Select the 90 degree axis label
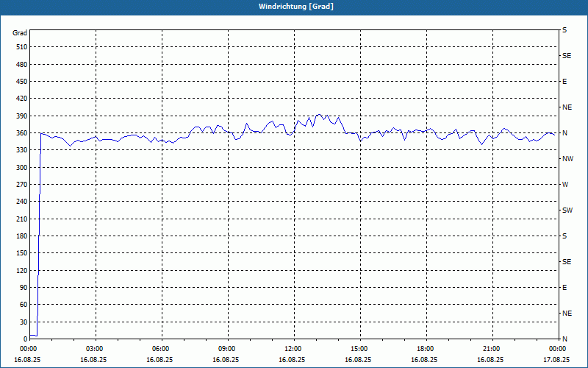Viewport: 588px width, 368px height. pyautogui.click(x=24, y=288)
